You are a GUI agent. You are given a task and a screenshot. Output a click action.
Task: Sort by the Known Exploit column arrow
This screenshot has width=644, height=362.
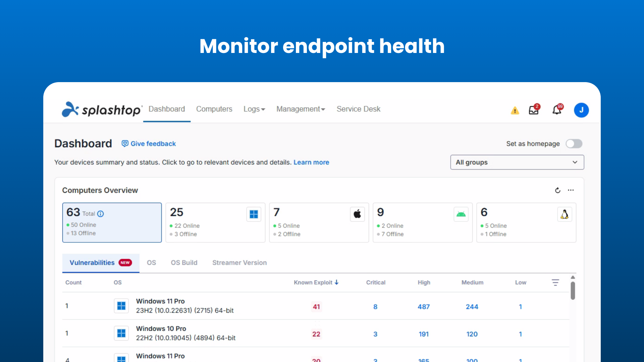pos(337,282)
